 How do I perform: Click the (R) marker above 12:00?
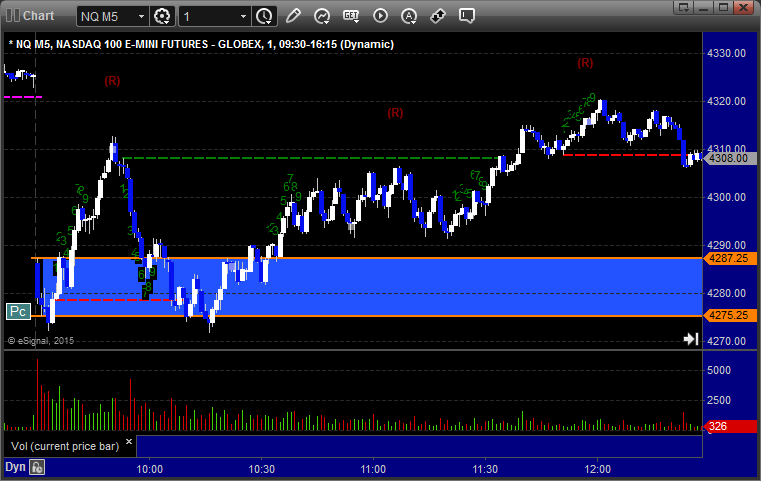click(585, 63)
